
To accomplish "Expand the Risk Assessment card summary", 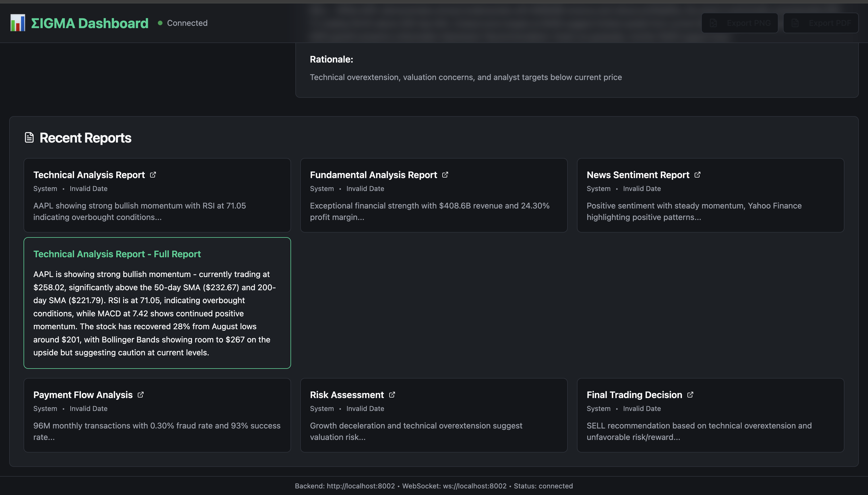I will (416, 431).
